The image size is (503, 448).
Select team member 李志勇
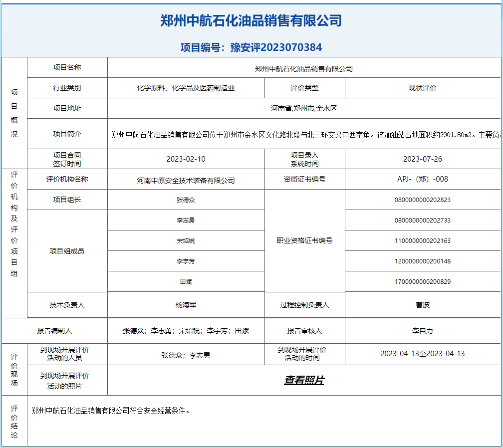(186, 221)
